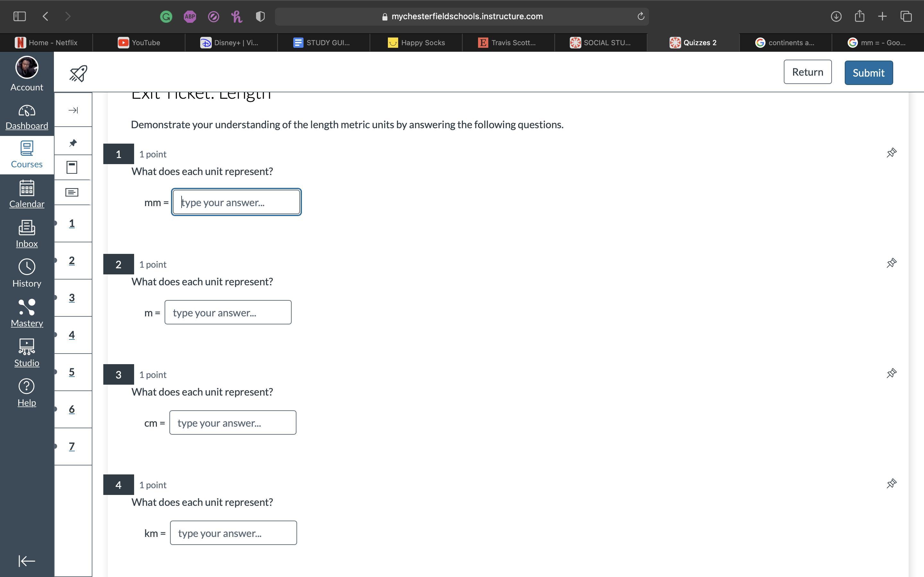Pin question 1 using its pushpin icon
The width and height of the screenshot is (924, 577).
[x=891, y=153]
